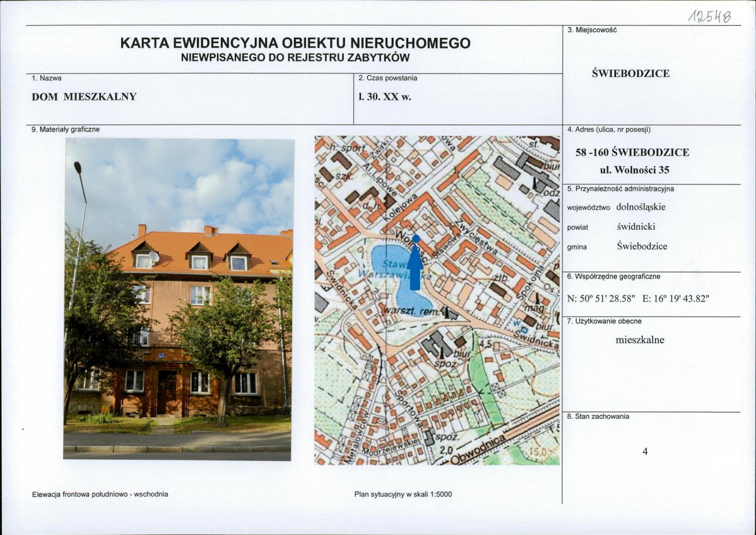The width and height of the screenshot is (756, 535).
Task: Click the '8. Stan zachowania' label
Action: point(598,417)
